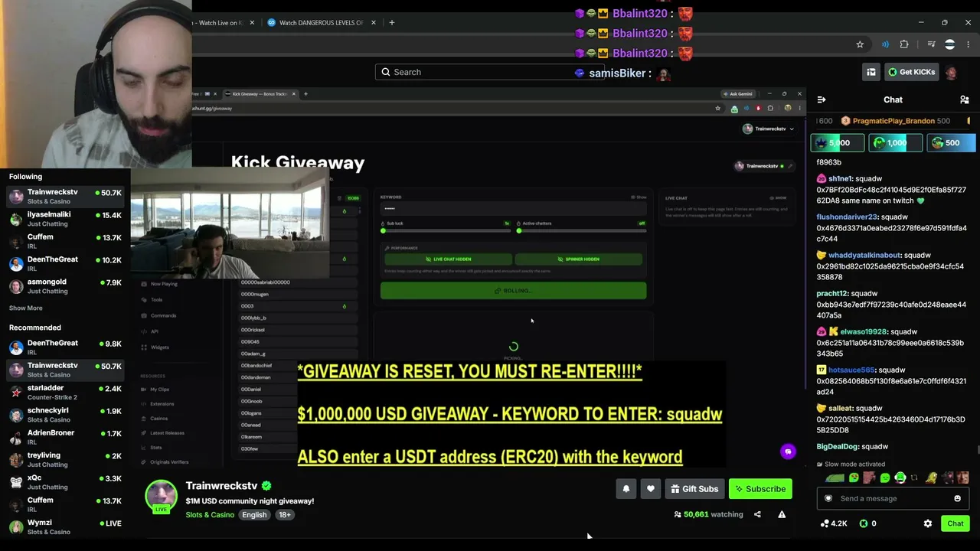
Task: Toggle the LIVE CHAT HIDDEN option
Action: click(448, 259)
